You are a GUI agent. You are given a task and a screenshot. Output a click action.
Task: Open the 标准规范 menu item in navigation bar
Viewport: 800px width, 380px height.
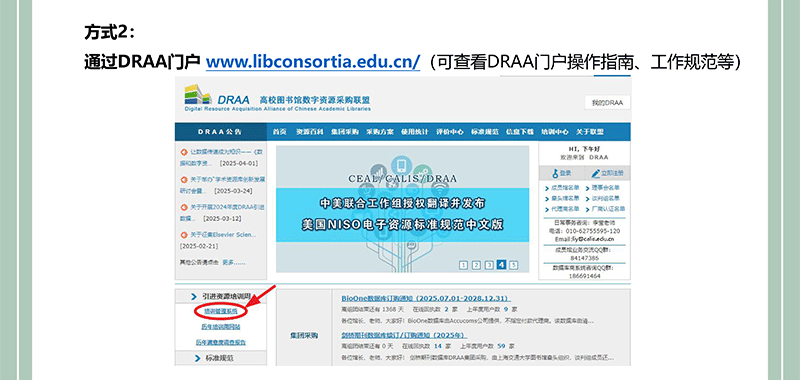click(485, 132)
